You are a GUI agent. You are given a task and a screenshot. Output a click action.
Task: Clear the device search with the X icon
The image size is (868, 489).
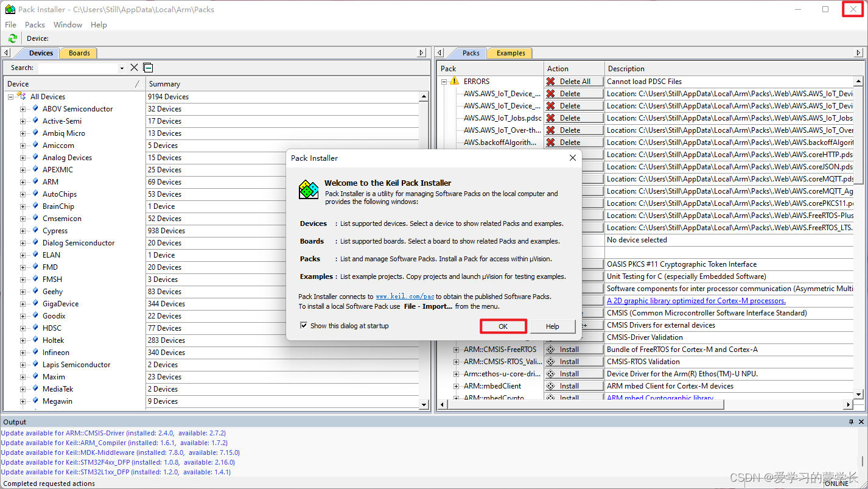point(135,68)
